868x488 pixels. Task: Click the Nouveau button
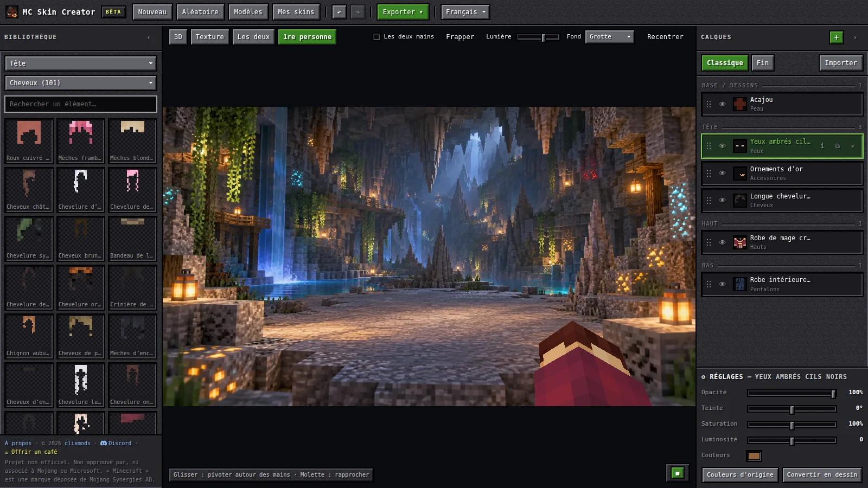coord(152,12)
